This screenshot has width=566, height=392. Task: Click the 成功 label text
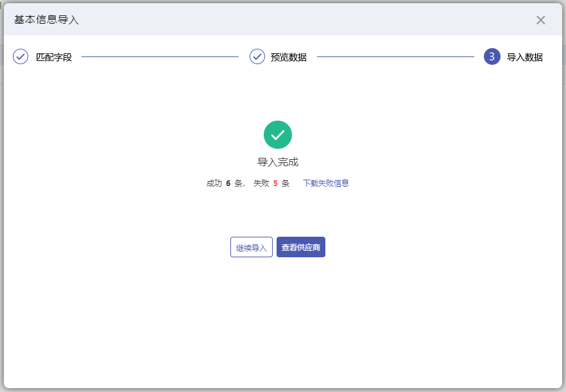(x=214, y=183)
